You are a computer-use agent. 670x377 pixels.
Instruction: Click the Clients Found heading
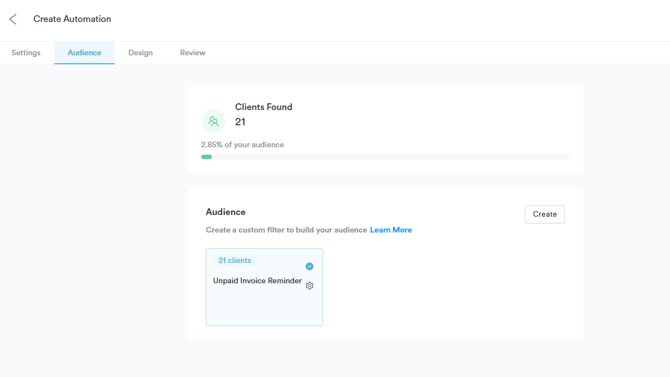tap(264, 107)
